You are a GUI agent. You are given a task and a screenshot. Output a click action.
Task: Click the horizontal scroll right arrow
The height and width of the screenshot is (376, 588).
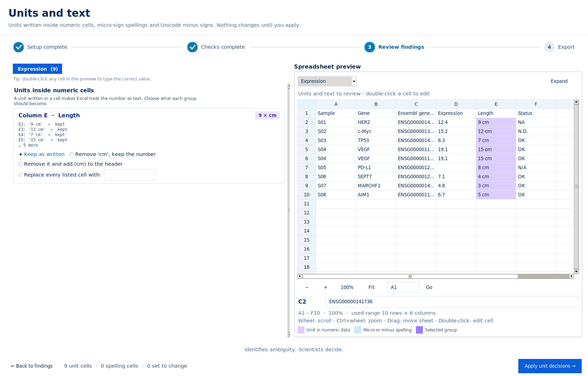[x=572, y=276]
